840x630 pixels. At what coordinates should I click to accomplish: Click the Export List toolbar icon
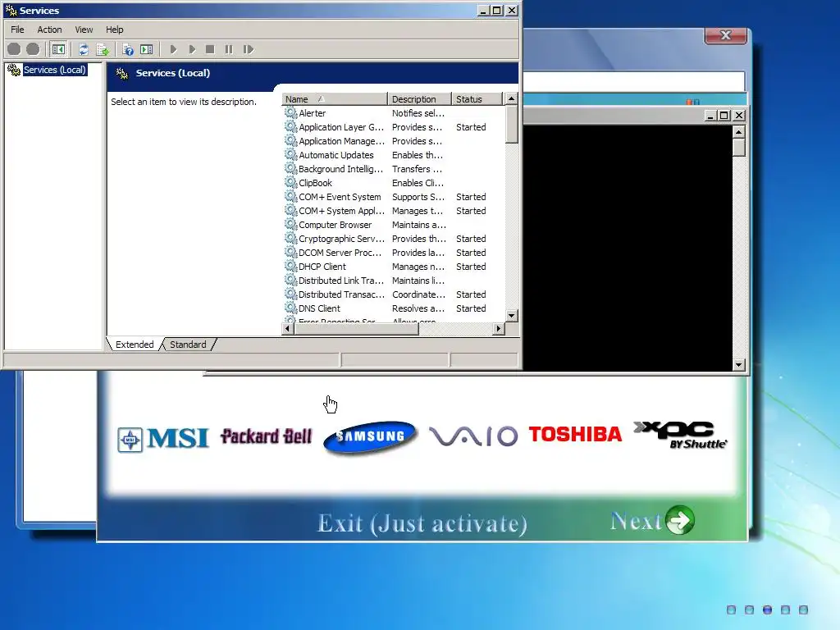[x=103, y=49]
